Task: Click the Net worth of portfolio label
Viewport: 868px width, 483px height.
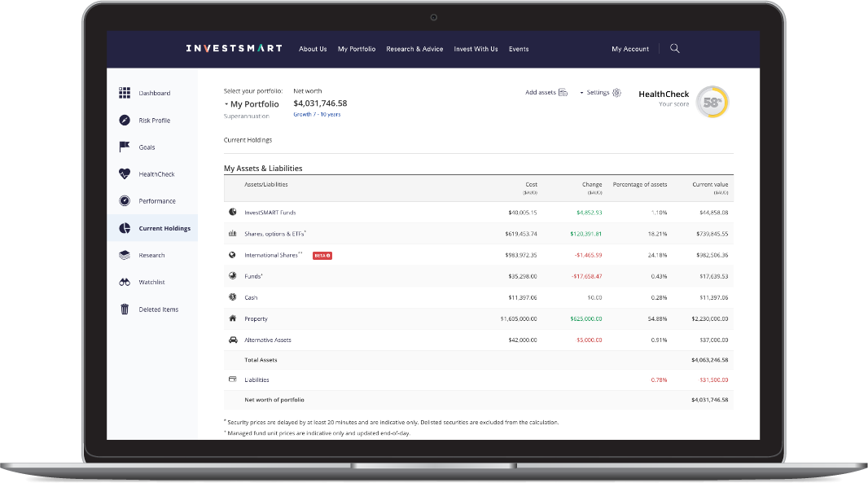Action: (274, 400)
